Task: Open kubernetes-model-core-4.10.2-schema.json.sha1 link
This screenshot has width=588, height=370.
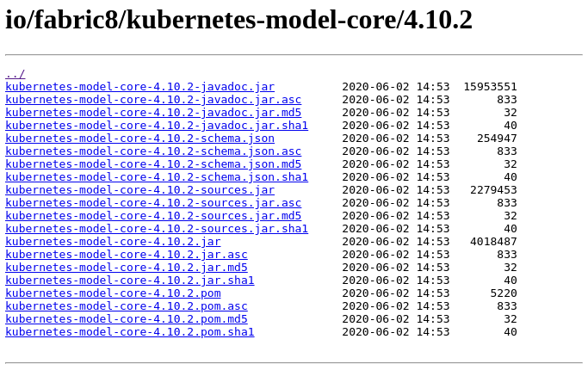Action: click(157, 177)
